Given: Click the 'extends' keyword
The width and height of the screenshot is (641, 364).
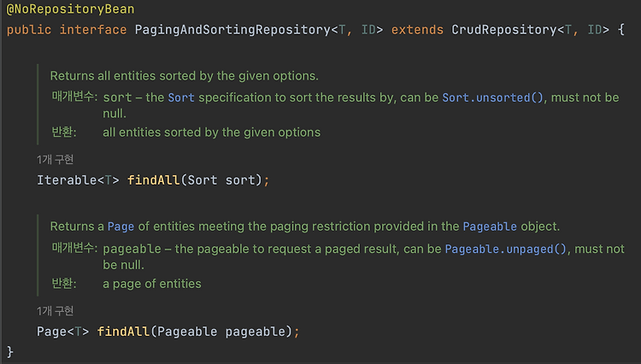Looking at the screenshot, I should coord(417,30).
